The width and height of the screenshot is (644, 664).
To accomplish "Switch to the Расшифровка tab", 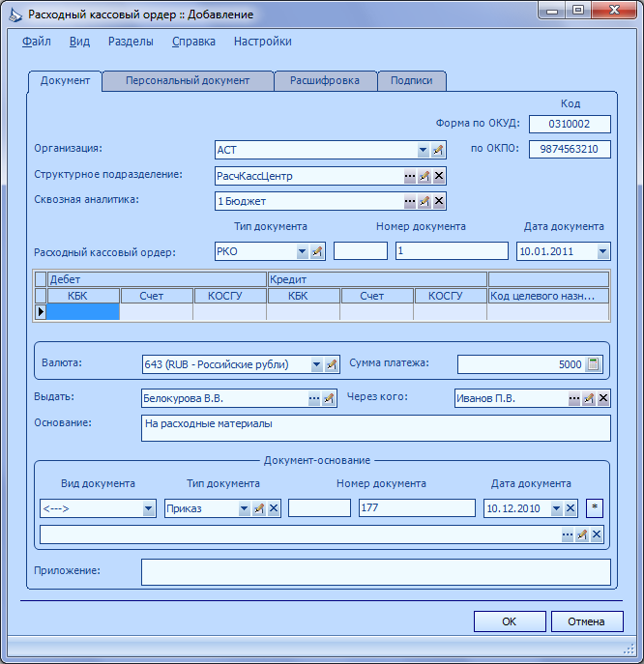I will (325, 80).
